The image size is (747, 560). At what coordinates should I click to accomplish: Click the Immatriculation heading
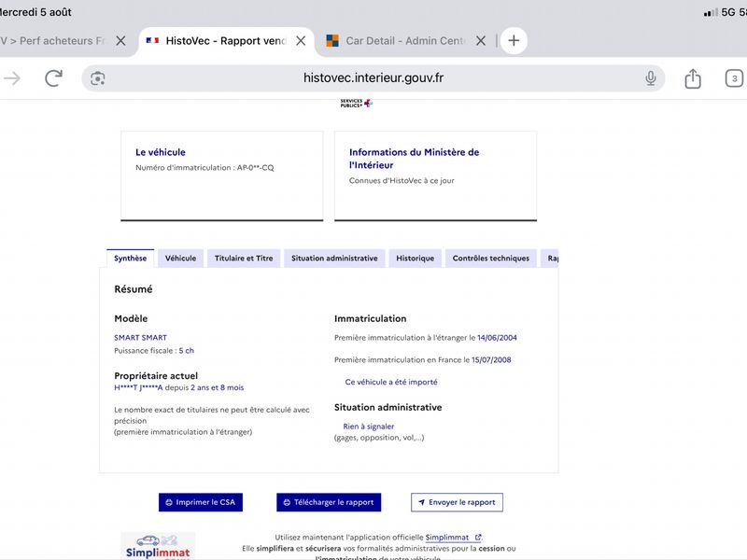tap(370, 318)
